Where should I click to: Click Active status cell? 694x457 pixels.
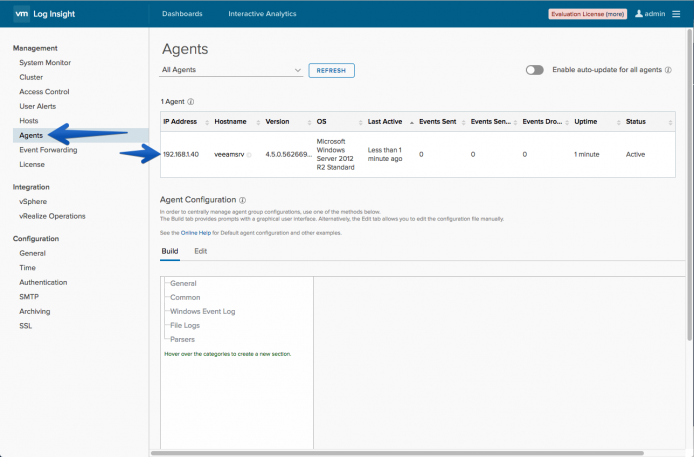(x=635, y=155)
